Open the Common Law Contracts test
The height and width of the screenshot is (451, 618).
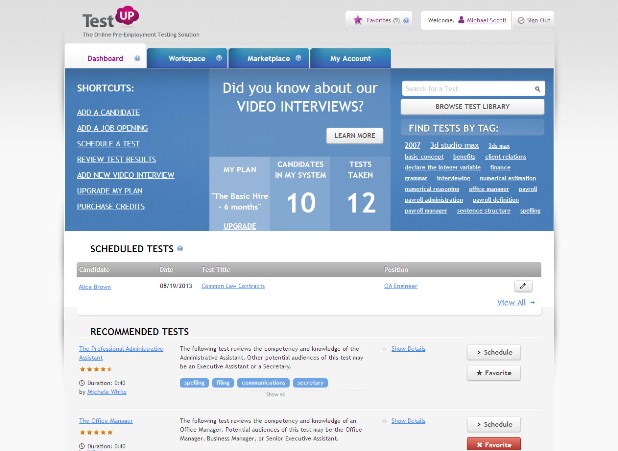tap(233, 286)
